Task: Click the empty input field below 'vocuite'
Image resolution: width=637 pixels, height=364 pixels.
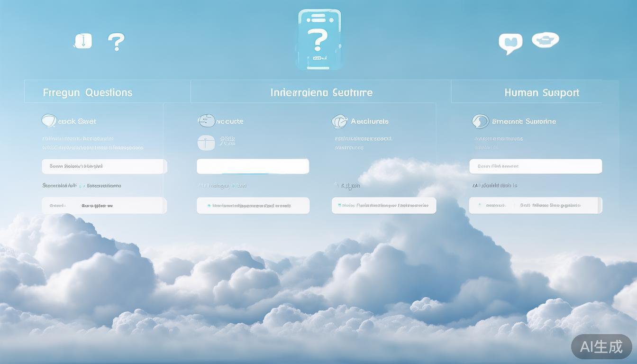Action: click(253, 166)
